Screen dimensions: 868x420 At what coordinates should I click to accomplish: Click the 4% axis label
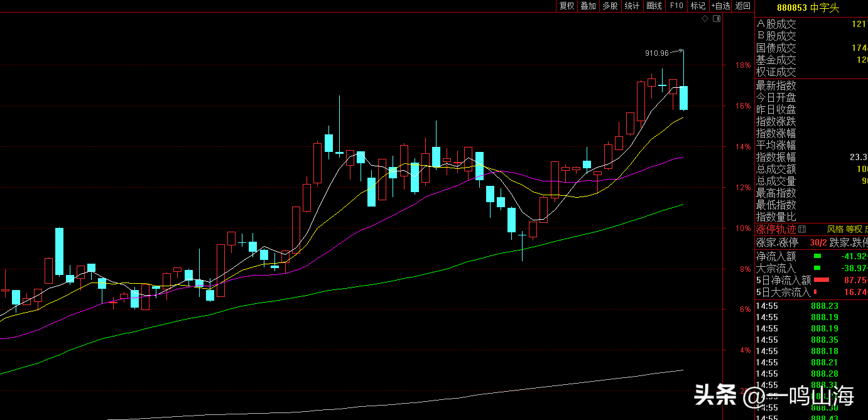click(745, 350)
